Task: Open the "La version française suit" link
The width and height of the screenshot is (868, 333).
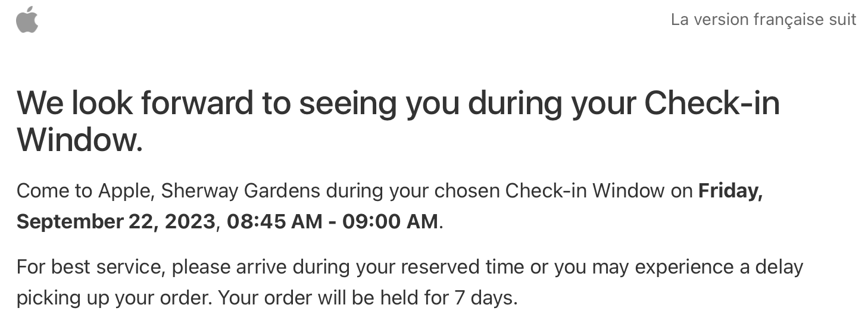Action: coord(763,20)
